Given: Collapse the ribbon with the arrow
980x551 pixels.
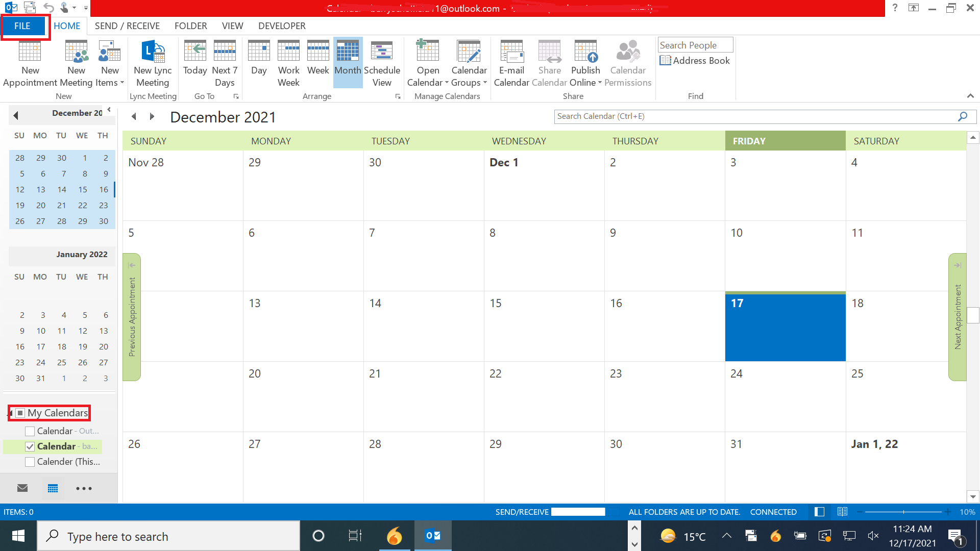Looking at the screenshot, I should (x=970, y=96).
